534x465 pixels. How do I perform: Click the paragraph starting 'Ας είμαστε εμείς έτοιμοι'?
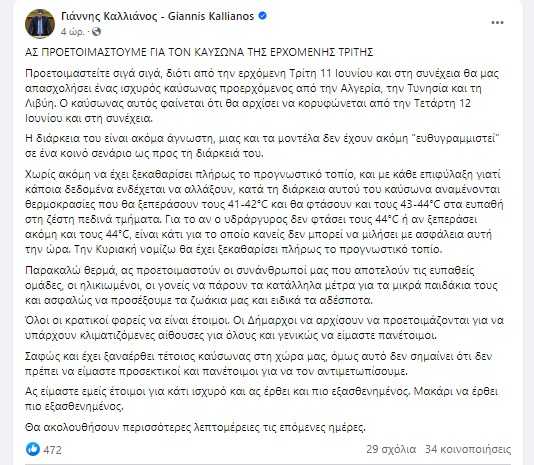(x=262, y=399)
